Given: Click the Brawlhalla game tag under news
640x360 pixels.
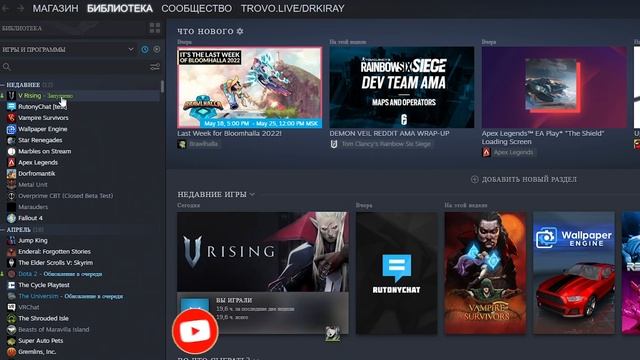Looking at the screenshot, I should click(199, 144).
